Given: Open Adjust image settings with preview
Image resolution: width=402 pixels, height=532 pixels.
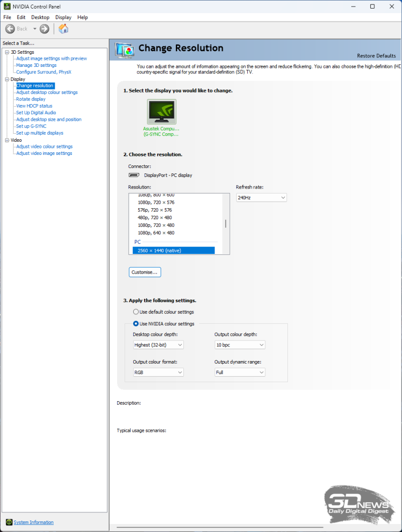Looking at the screenshot, I should (52, 58).
